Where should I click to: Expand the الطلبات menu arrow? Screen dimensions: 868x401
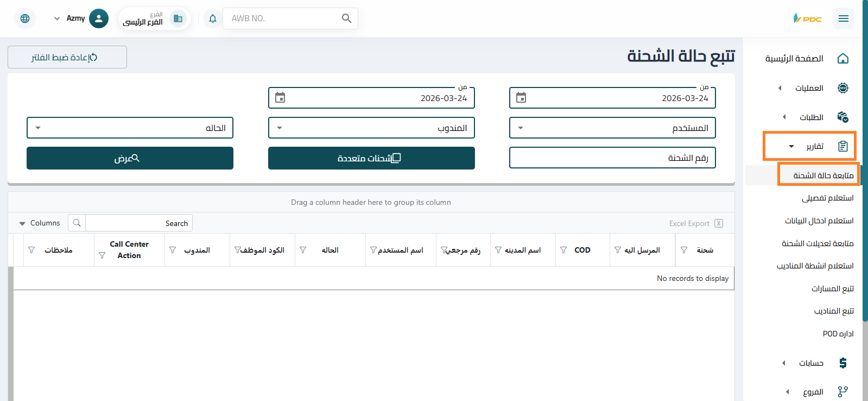(784, 117)
